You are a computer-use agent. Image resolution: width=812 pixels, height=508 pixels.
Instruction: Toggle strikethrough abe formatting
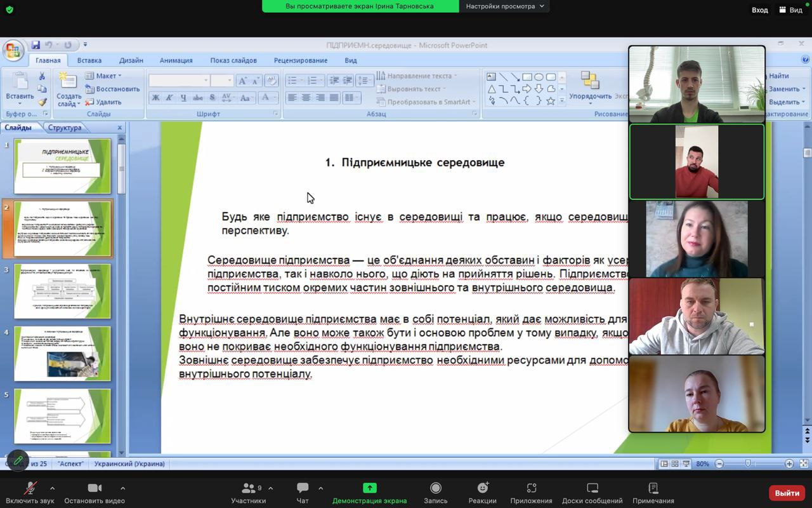click(198, 98)
